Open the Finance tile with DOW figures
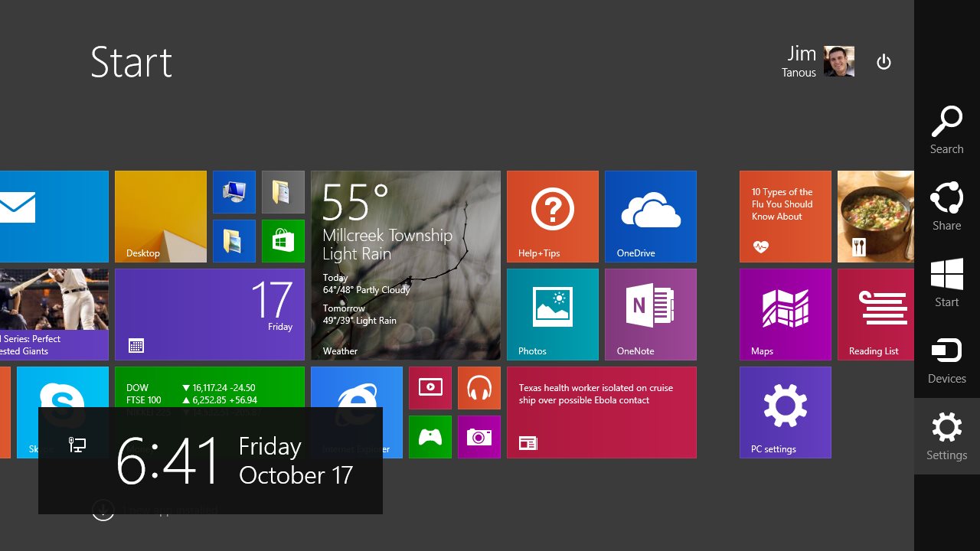This screenshot has width=980, height=551. click(x=210, y=387)
